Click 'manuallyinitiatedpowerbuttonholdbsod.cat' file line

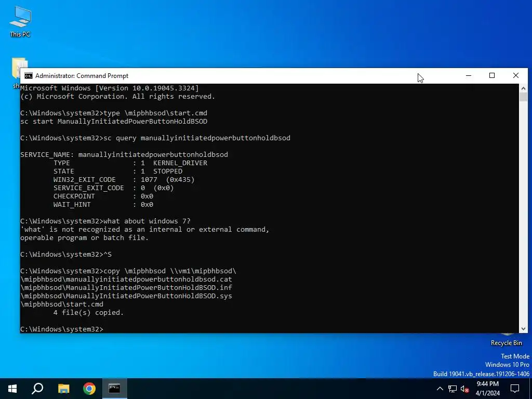(126, 279)
